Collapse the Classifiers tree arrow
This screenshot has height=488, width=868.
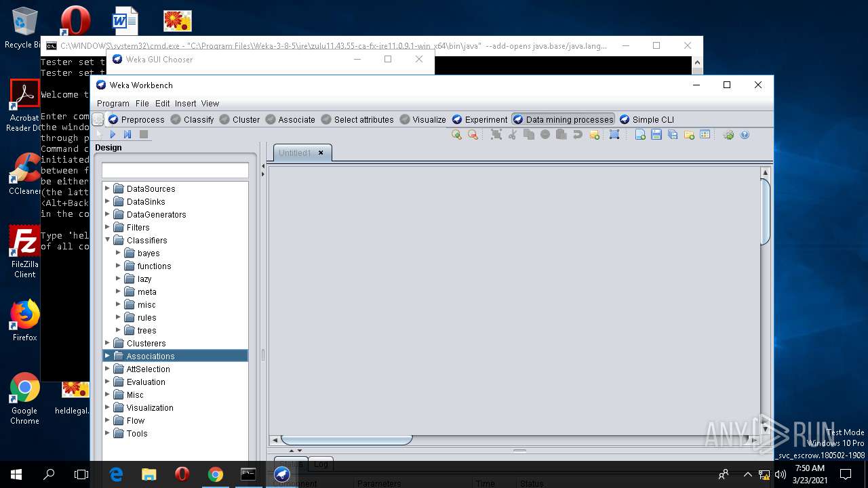coord(107,240)
